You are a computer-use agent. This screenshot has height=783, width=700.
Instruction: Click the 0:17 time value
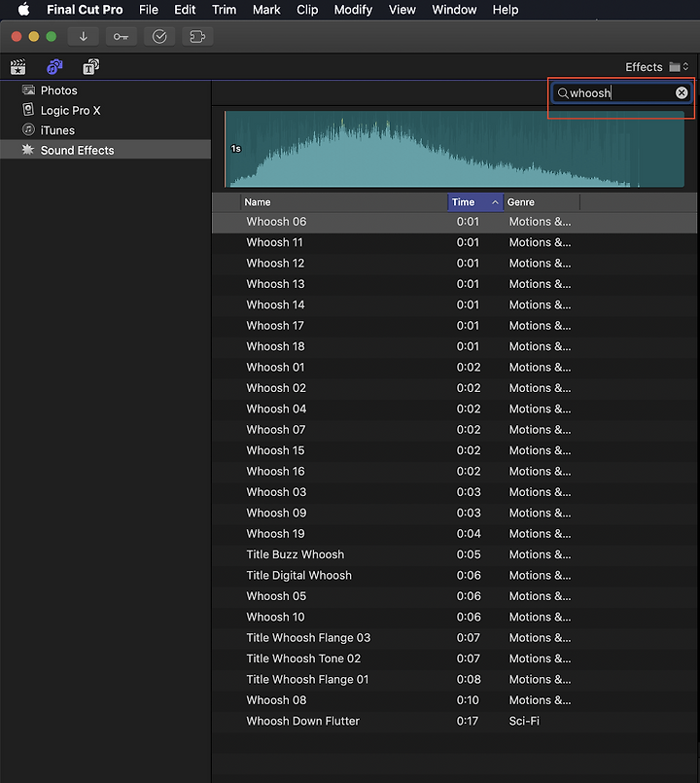pyautogui.click(x=468, y=721)
